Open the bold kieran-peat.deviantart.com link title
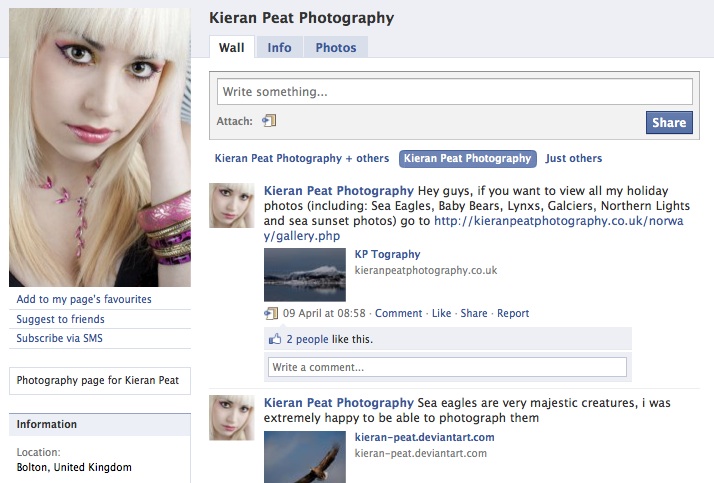Image resolution: width=714 pixels, height=483 pixels. [424, 437]
